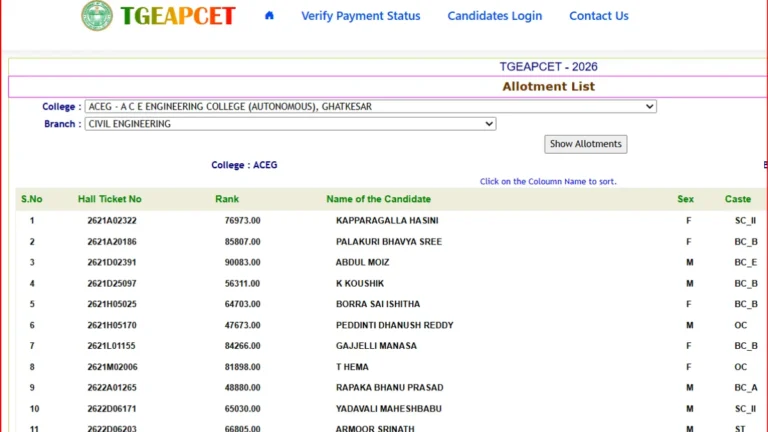Image resolution: width=768 pixels, height=432 pixels.
Task: Click the TGEAPCET title text
Action: tap(178, 16)
